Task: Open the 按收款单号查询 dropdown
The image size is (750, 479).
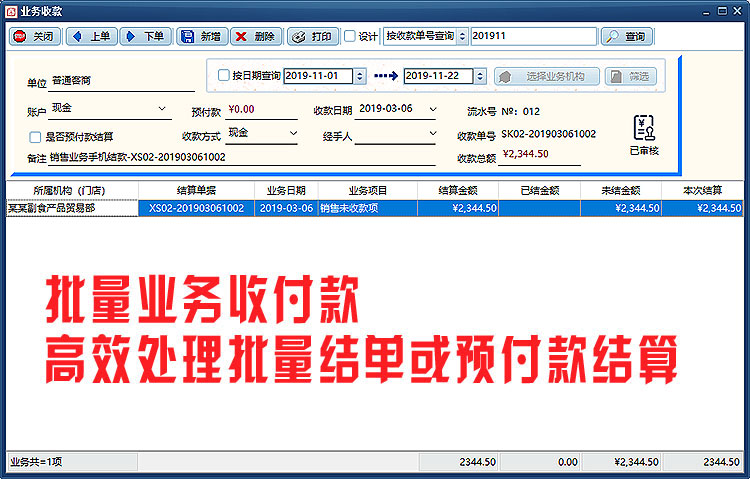Action: pos(462,36)
